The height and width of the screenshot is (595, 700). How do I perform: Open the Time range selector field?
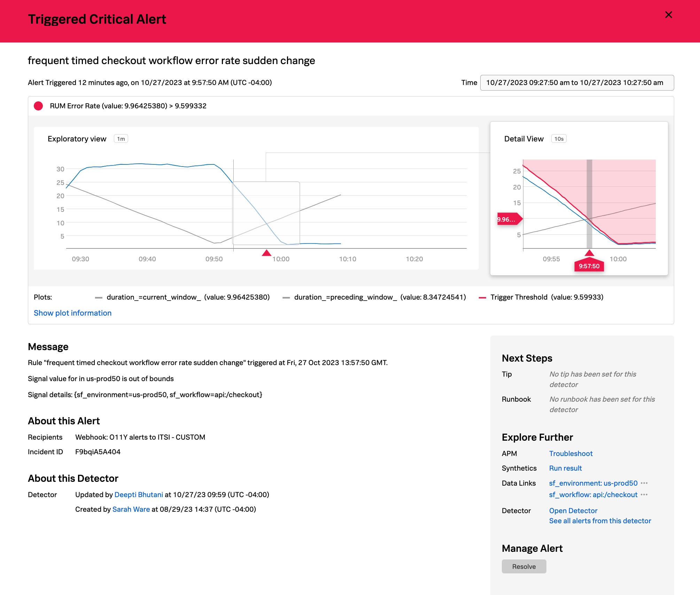(x=577, y=83)
